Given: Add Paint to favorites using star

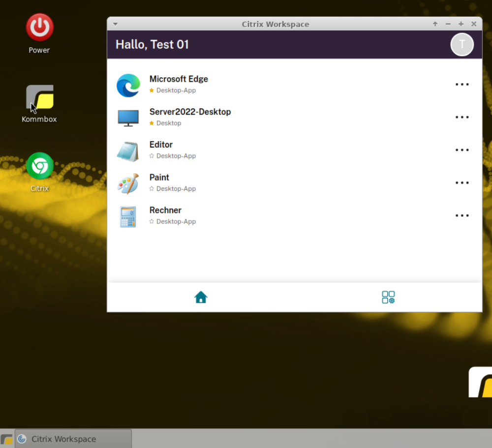Looking at the screenshot, I should 152,189.
